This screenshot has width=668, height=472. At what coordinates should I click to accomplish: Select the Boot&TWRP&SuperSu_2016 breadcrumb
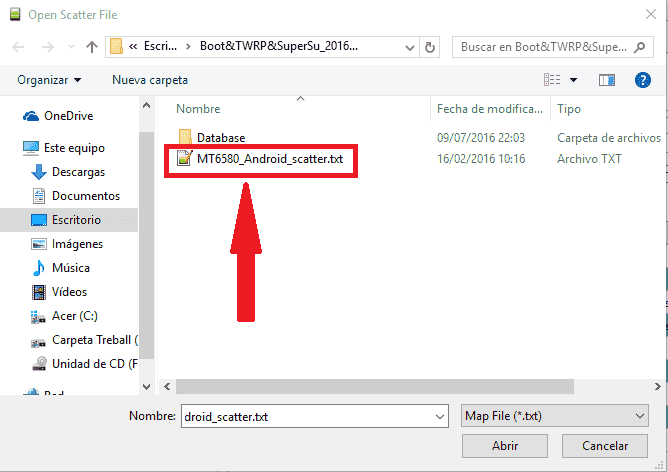(x=279, y=46)
